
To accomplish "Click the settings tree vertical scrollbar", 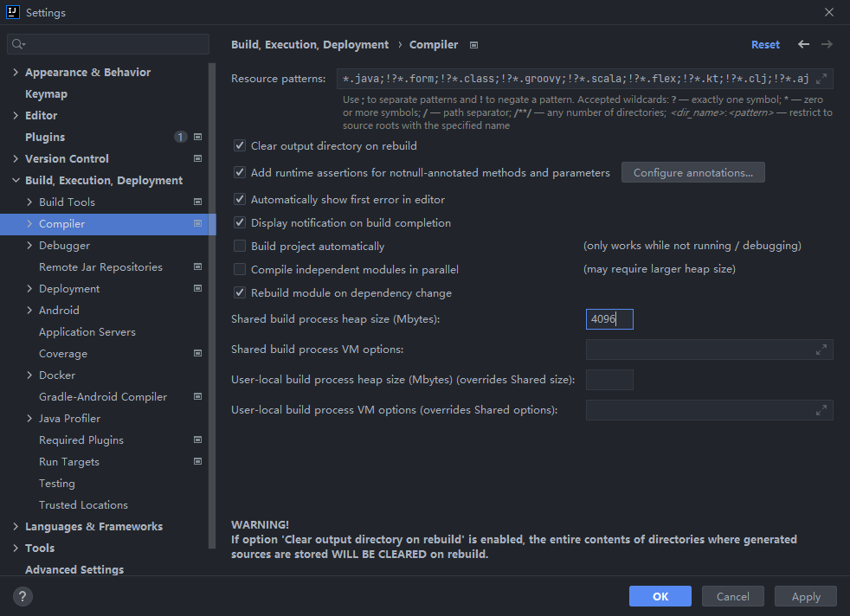I will coord(213,306).
